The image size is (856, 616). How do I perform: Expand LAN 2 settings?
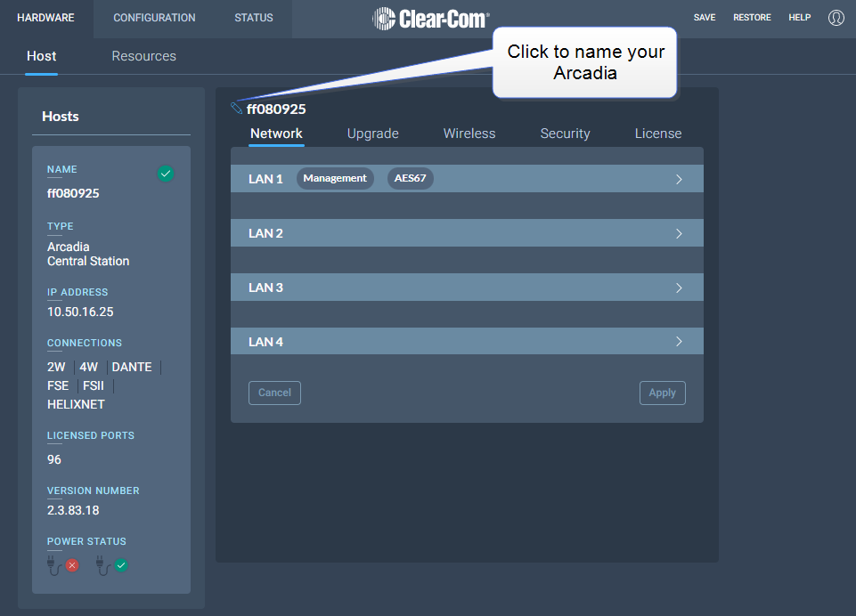pos(679,232)
